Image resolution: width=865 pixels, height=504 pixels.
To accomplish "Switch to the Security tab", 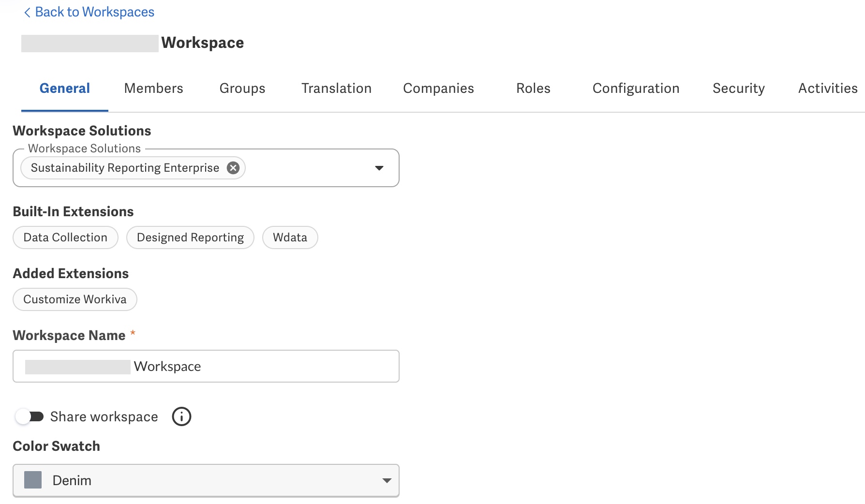I will coord(738,88).
